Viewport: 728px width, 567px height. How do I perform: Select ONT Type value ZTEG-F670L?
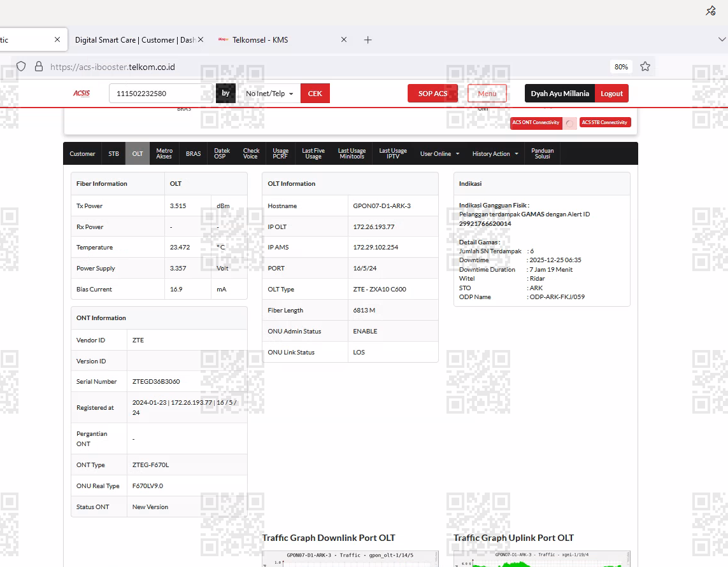coord(150,465)
